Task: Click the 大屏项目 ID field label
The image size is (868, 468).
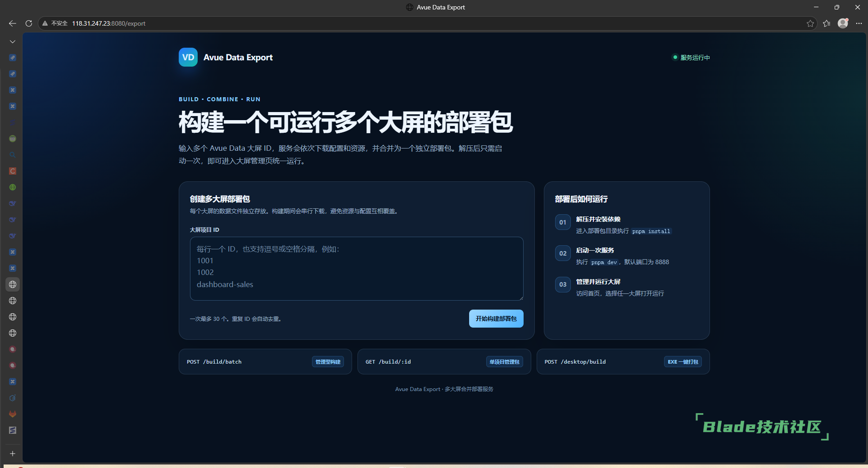Action: coord(205,229)
